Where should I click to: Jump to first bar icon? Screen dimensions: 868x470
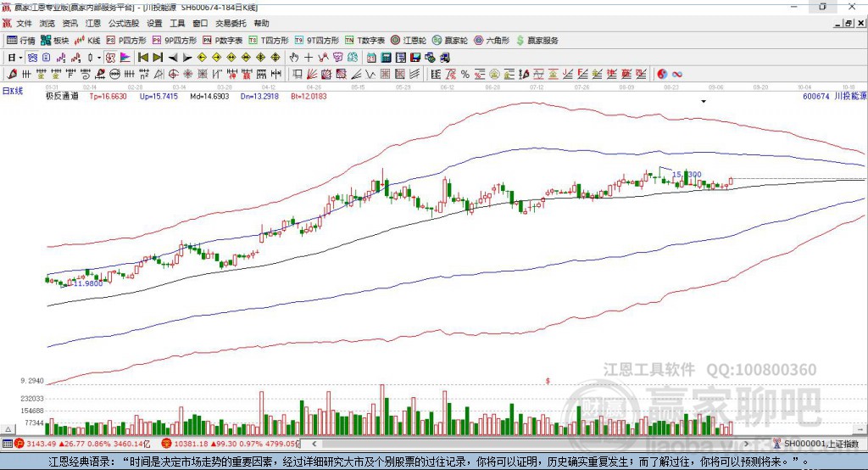coord(142,58)
